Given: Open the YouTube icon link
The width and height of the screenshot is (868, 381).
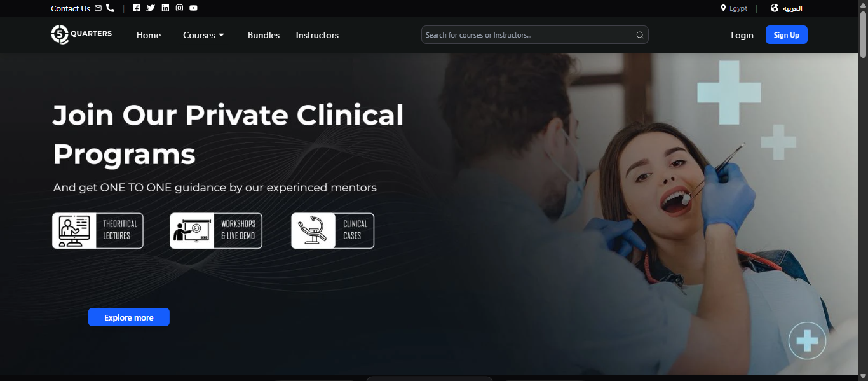Looking at the screenshot, I should [193, 8].
